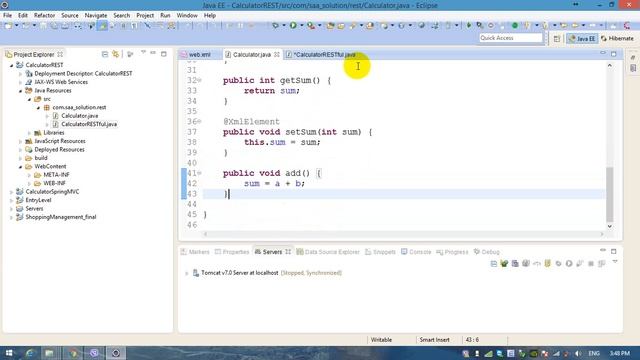The image size is (640, 360).
Task: Collapse the CalculatorREST project node
Action: [11, 65]
